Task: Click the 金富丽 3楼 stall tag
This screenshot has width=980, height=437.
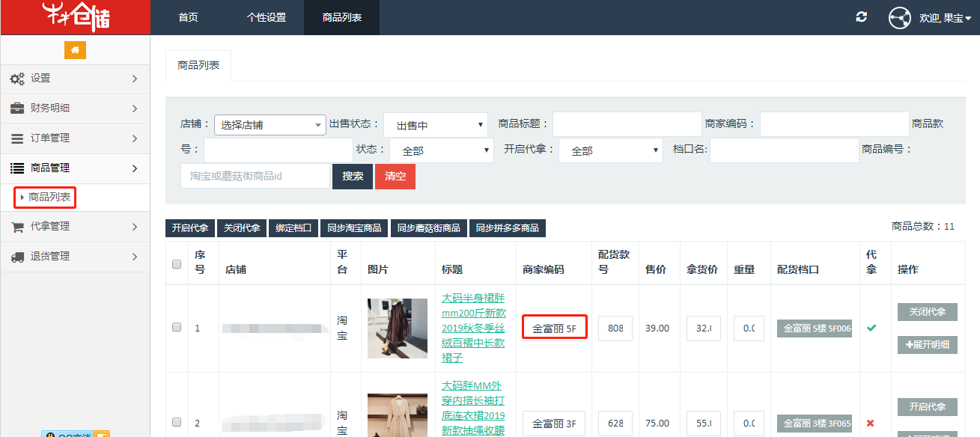Action: (815, 424)
